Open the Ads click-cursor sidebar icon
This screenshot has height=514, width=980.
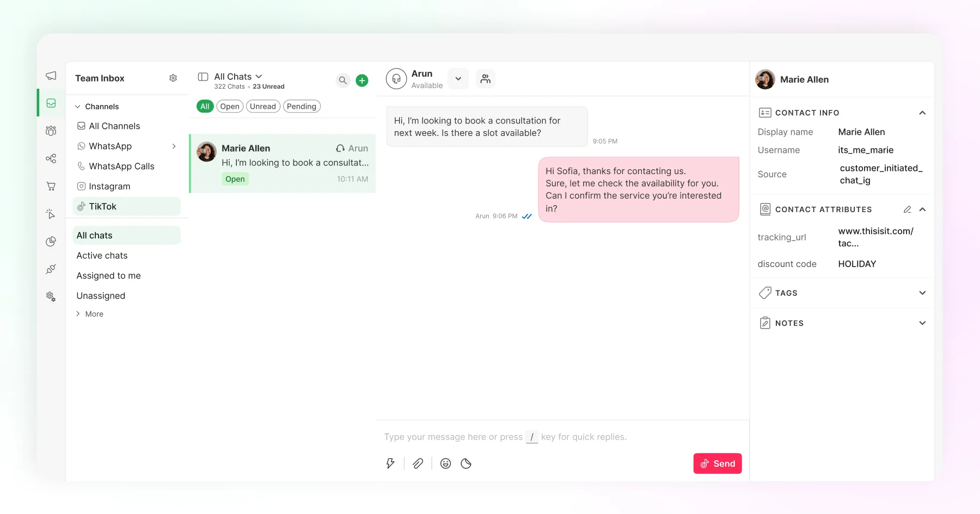click(51, 214)
